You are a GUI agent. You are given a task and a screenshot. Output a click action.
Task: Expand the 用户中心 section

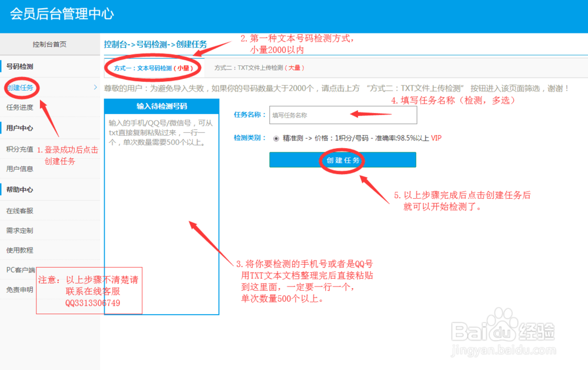point(21,128)
